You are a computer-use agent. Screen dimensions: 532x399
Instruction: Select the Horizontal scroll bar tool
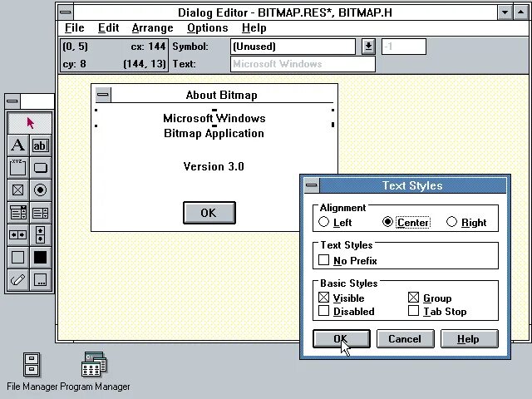click(x=18, y=234)
